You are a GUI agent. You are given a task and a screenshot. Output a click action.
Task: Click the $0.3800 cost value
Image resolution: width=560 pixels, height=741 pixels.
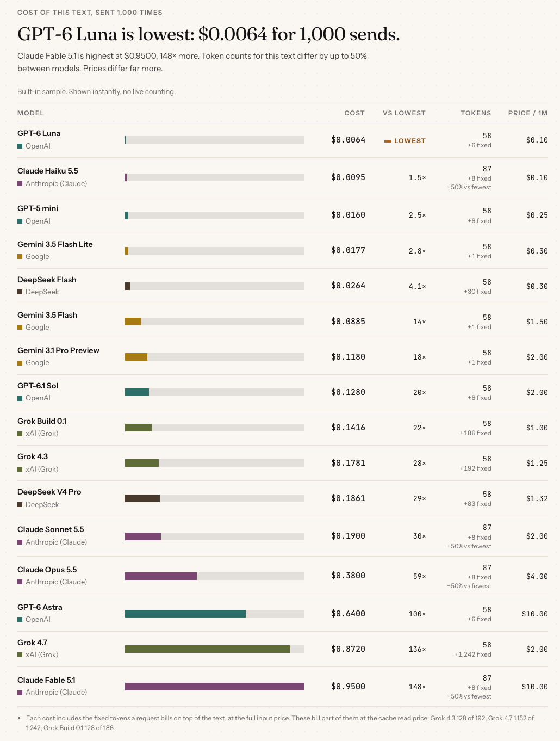[348, 576]
